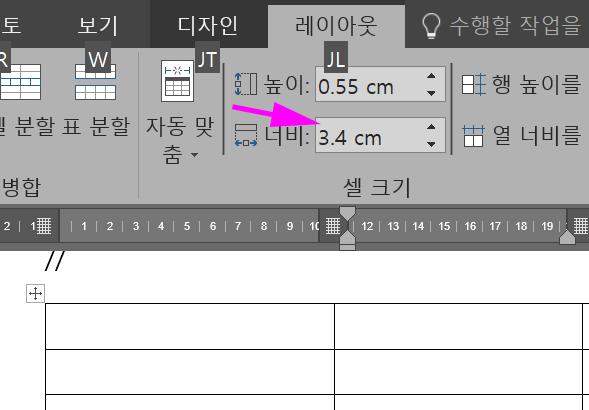Click 열 너비를 distribute columns button
589x410 pixels.
point(521,135)
